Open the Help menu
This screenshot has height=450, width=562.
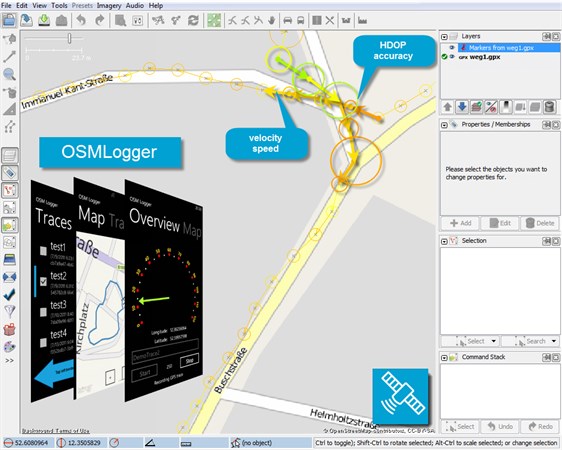pyautogui.click(x=156, y=5)
